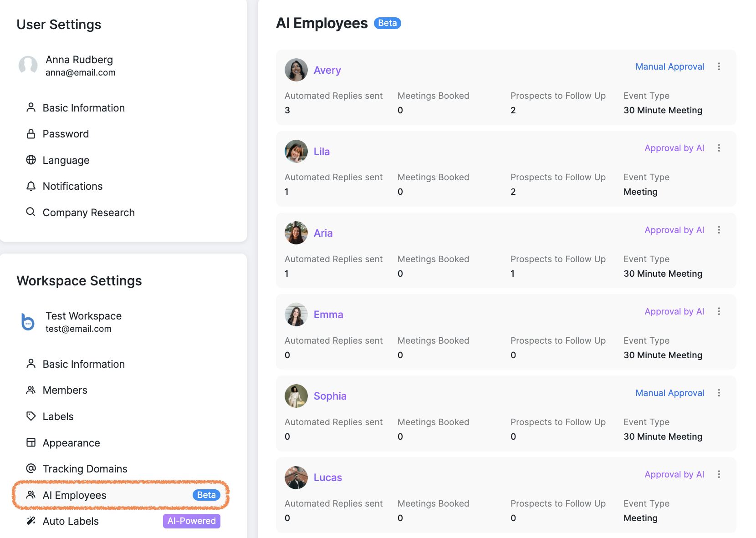
Task: Click Lucas's profile avatar
Action: (x=296, y=477)
